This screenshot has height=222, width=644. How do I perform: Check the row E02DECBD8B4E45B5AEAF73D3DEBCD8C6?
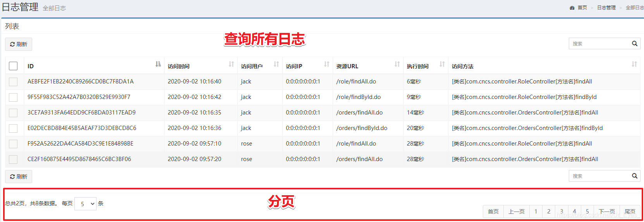(x=13, y=128)
